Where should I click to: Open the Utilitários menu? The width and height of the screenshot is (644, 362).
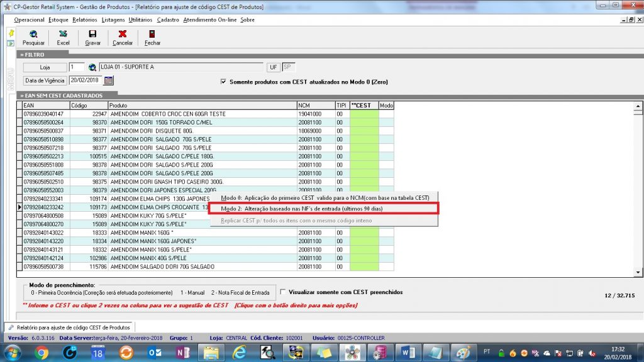coord(140,19)
